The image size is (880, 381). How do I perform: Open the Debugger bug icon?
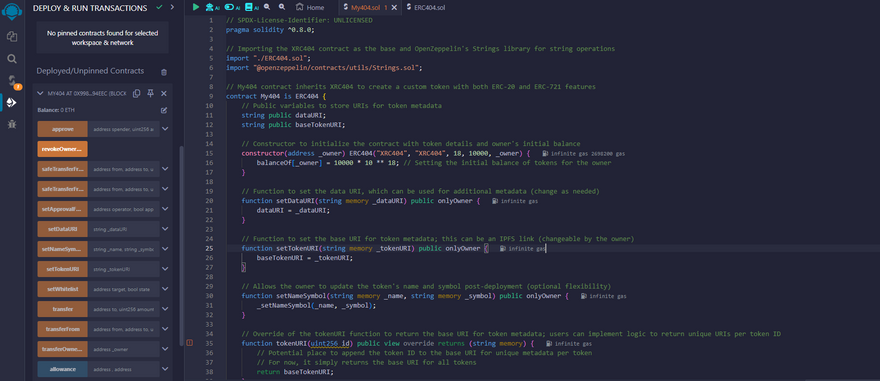pyautogui.click(x=12, y=124)
